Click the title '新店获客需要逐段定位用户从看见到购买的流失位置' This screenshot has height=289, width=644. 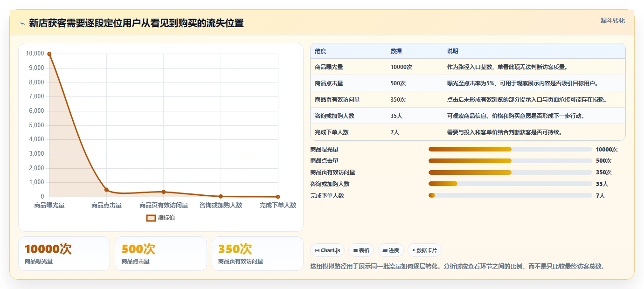pos(136,23)
